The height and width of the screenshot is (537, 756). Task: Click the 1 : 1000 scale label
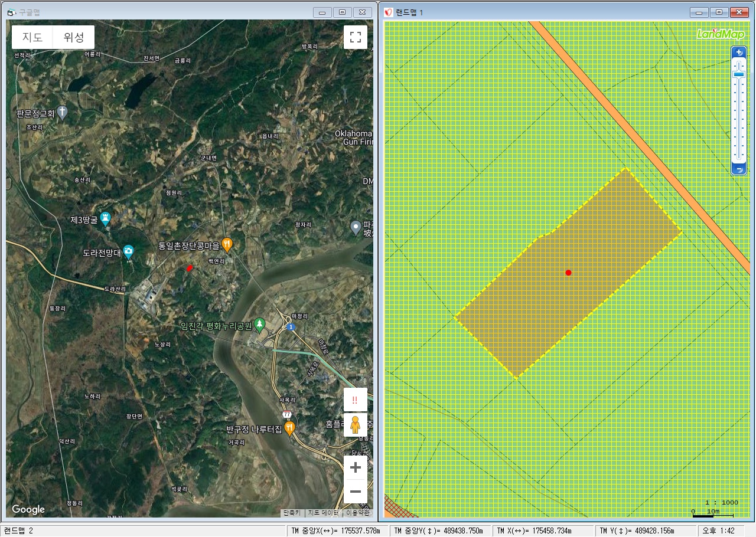[x=722, y=502]
